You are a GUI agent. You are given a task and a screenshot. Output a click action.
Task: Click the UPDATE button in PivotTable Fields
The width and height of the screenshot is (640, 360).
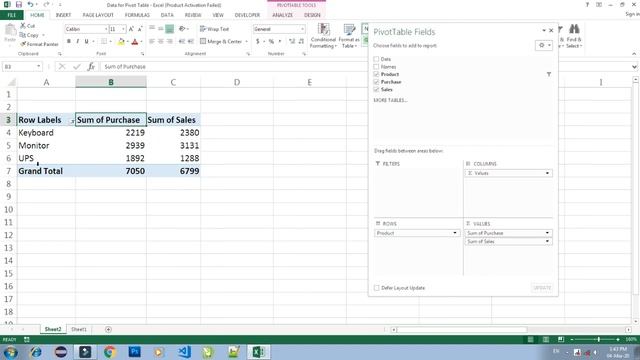(542, 288)
